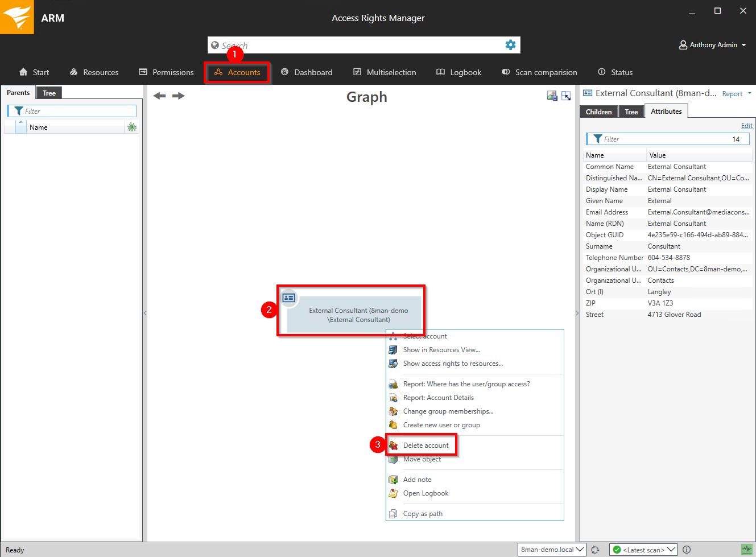Open the Dashboard navigation tab
The height and width of the screenshot is (557, 756).
pos(307,72)
